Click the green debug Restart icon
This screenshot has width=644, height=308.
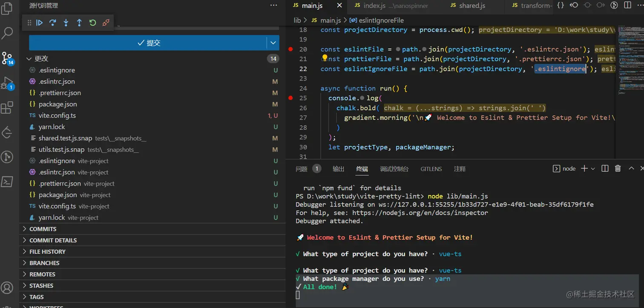pyautogui.click(x=92, y=23)
